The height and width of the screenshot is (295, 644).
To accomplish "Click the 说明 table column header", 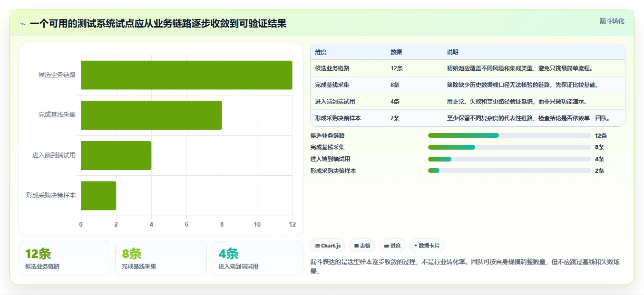I will [x=453, y=52].
